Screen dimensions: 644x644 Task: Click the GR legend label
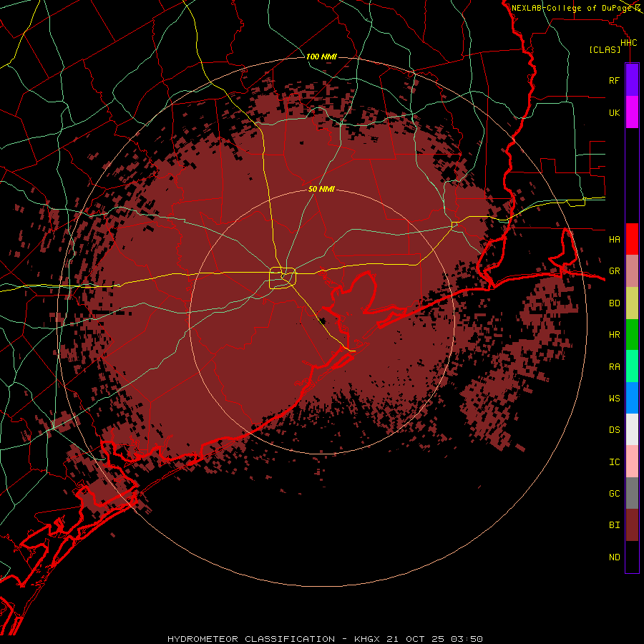click(614, 271)
